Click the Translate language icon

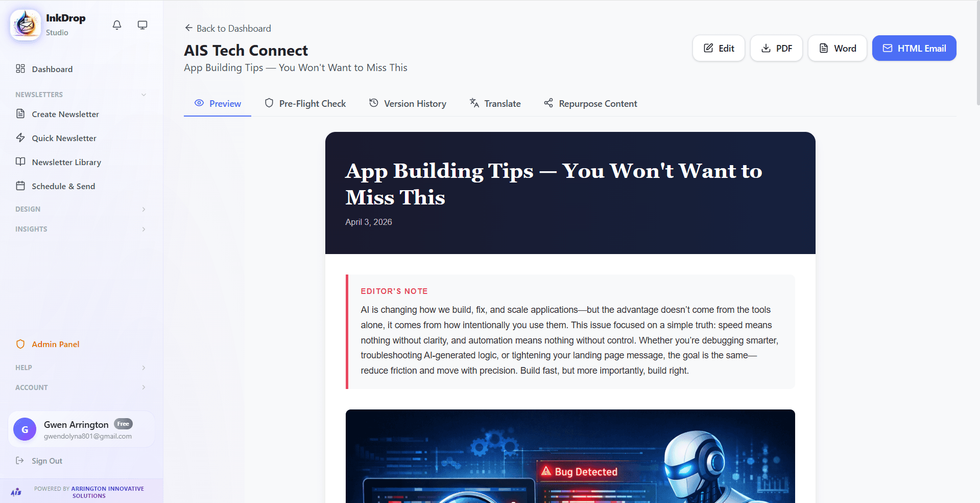point(474,103)
